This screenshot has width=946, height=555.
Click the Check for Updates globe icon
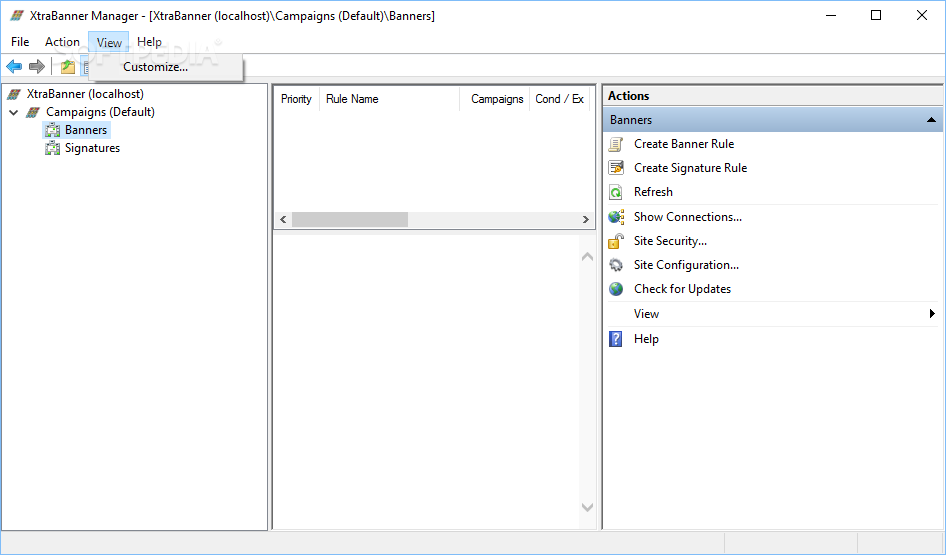click(x=615, y=289)
